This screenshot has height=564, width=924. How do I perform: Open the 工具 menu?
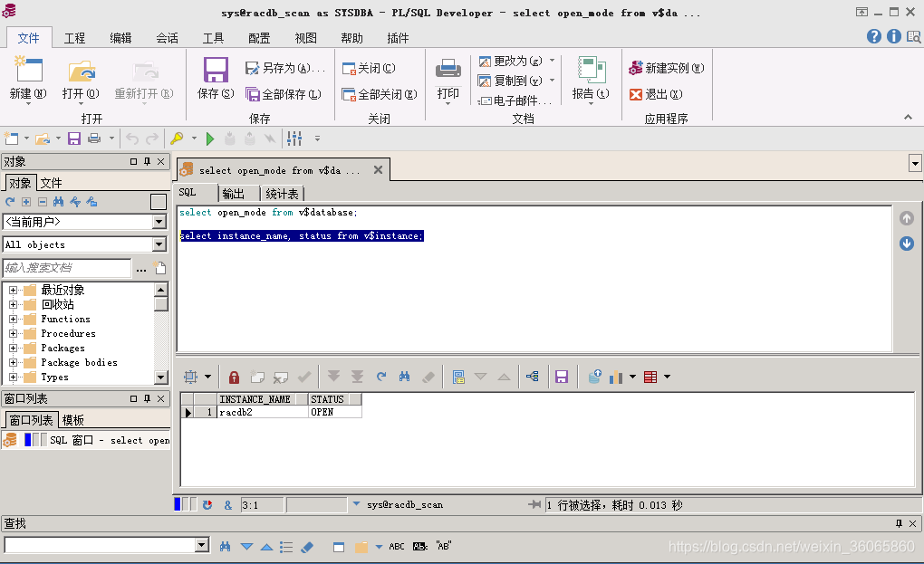coord(213,37)
